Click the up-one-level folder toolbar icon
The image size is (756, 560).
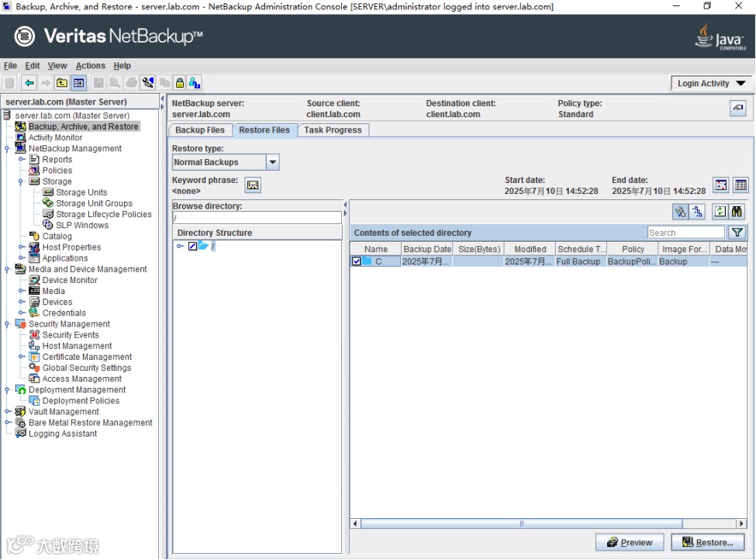(62, 83)
